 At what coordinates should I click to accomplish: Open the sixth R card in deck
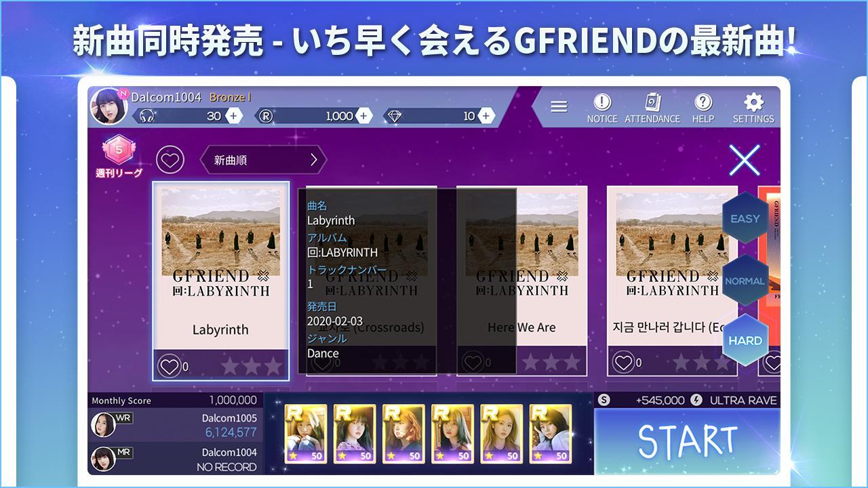(x=550, y=434)
